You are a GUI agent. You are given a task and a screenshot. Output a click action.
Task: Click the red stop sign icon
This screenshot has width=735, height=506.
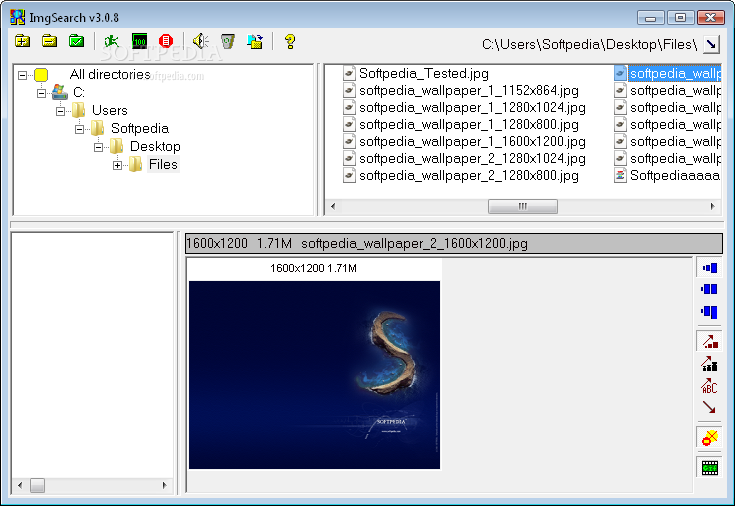pyautogui.click(x=166, y=41)
